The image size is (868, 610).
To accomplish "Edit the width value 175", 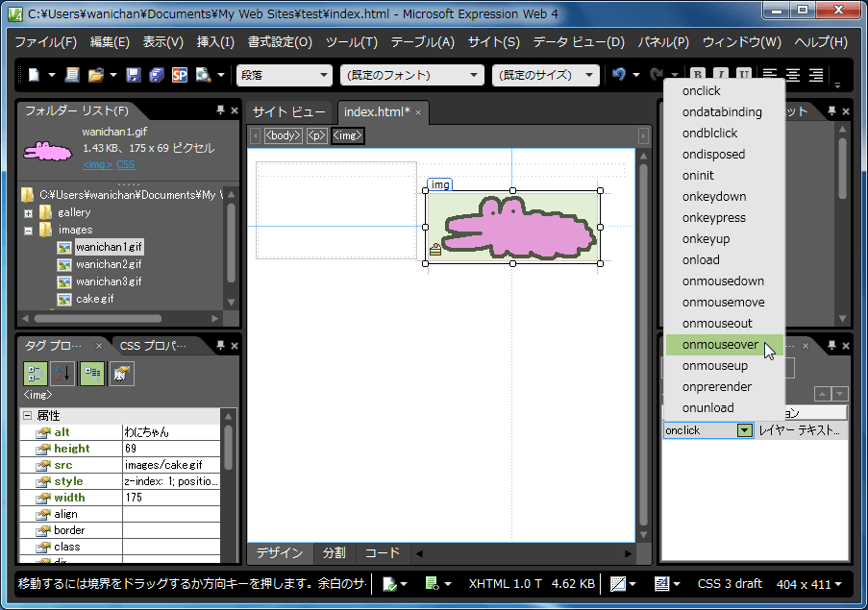I will point(170,498).
